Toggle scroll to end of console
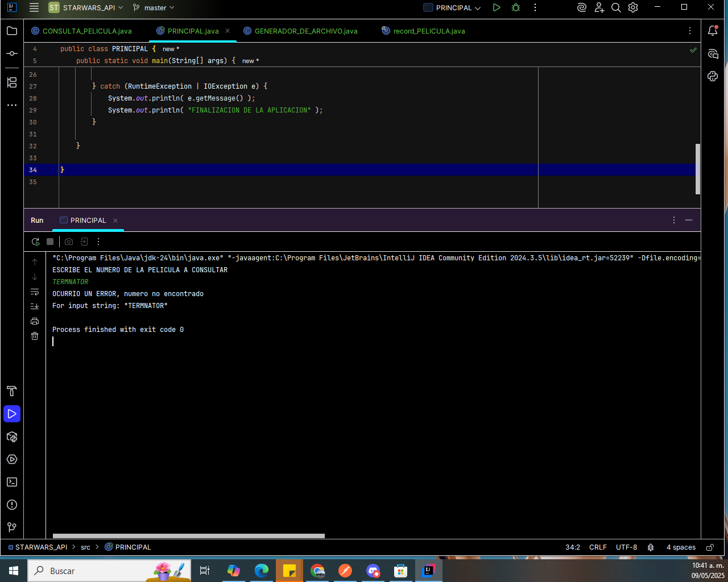 35,306
